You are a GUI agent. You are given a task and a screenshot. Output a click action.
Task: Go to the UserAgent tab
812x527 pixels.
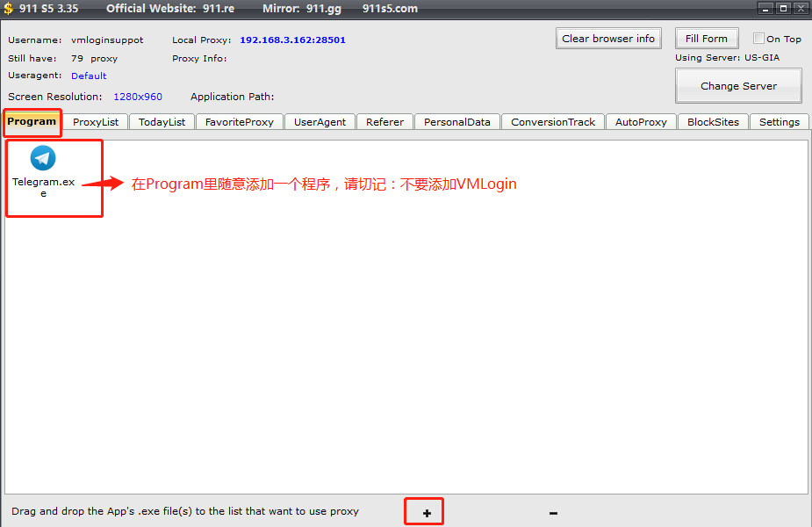tap(320, 122)
